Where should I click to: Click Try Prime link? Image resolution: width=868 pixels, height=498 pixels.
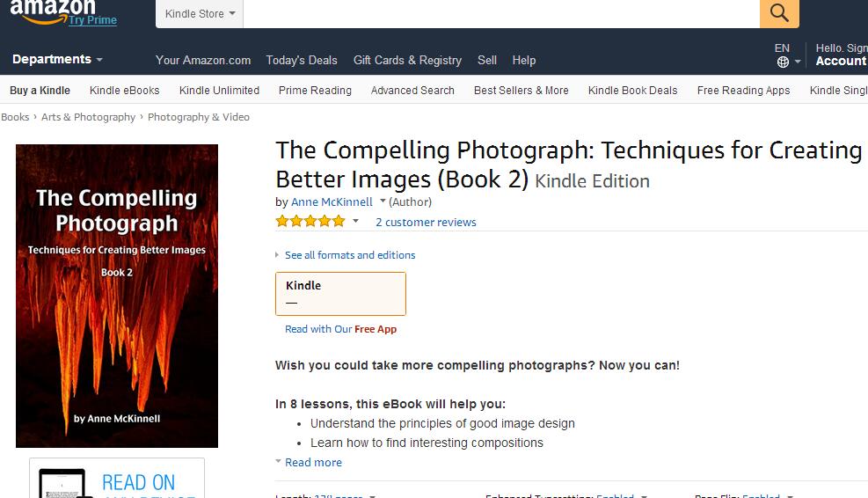92,20
